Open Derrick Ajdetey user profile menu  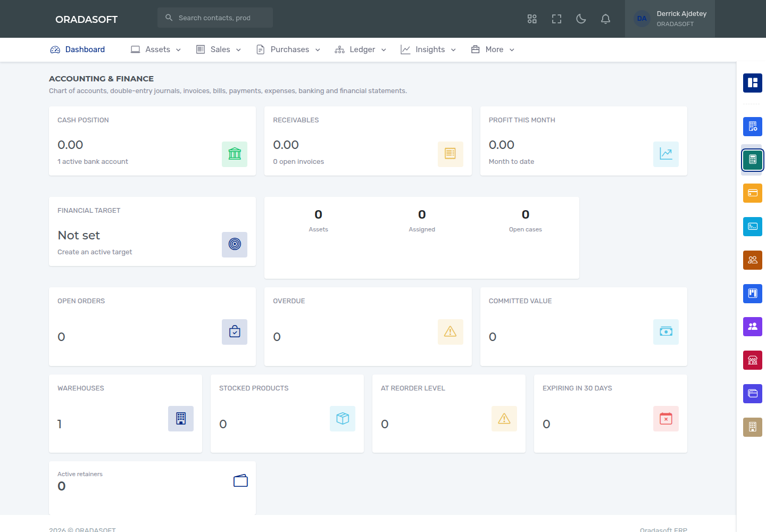670,19
